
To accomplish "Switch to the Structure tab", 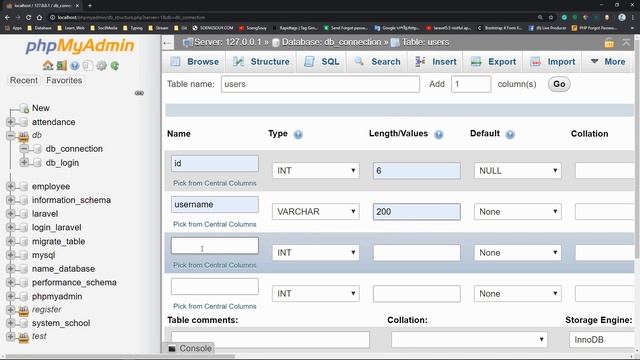I will 261,62.
